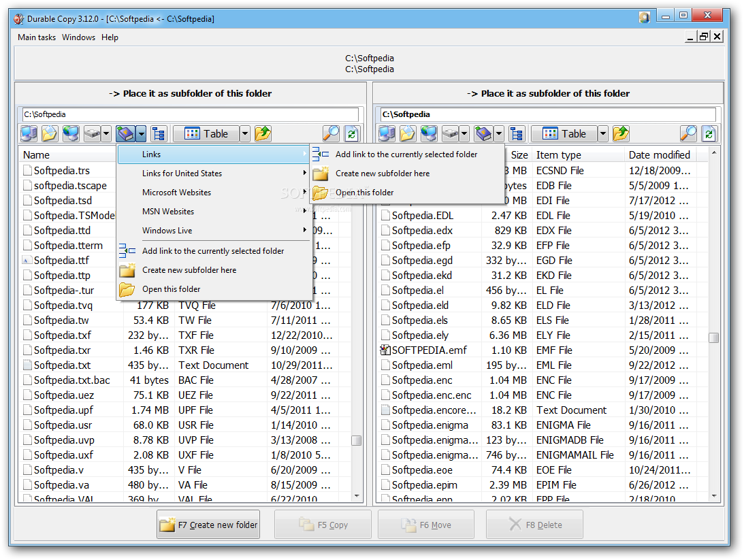Open the Windows menu

click(x=78, y=37)
